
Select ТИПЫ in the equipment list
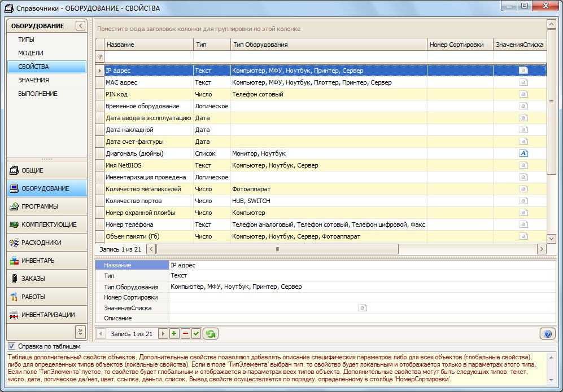(26, 39)
